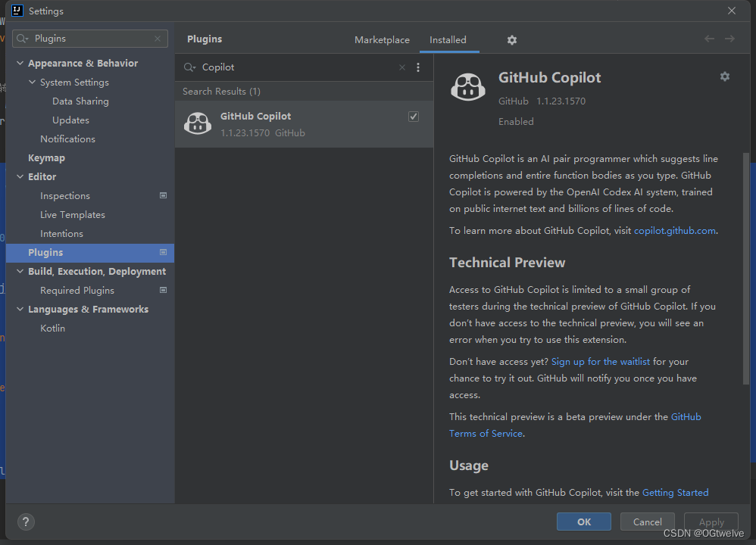Screen dimensions: 756x545
Task: Open the GitHub Copilot detail gear menu
Action: point(725,76)
